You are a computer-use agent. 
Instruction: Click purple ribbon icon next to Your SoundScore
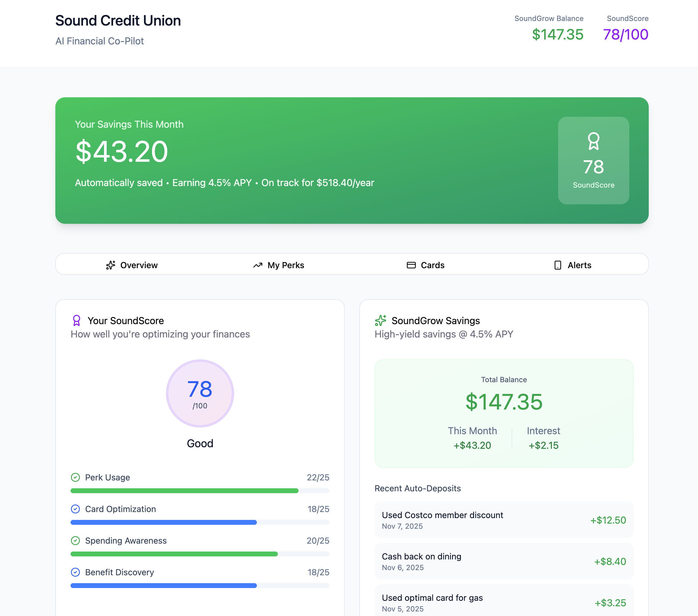click(x=77, y=321)
